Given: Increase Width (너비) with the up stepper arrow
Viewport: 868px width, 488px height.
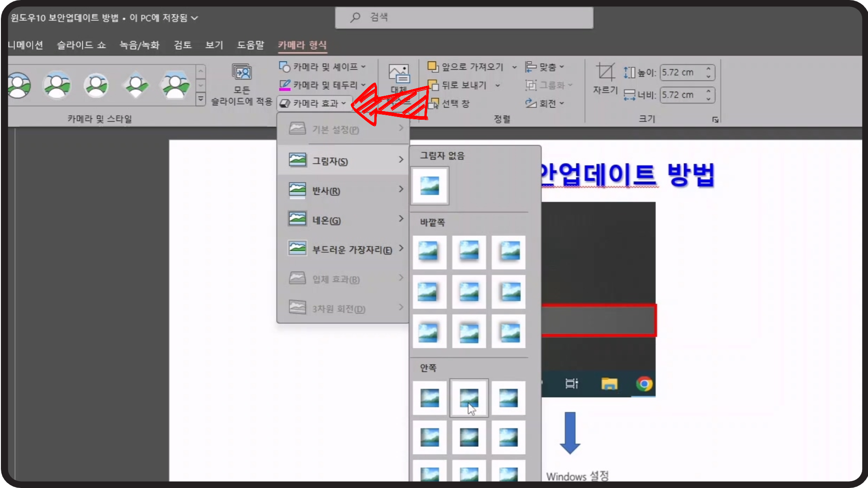Looking at the screenshot, I should pos(708,91).
